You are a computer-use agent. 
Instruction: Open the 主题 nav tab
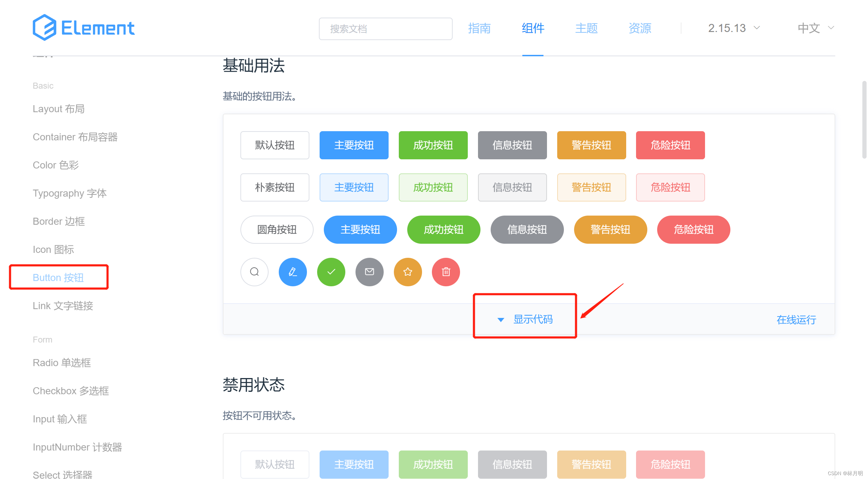tap(586, 28)
